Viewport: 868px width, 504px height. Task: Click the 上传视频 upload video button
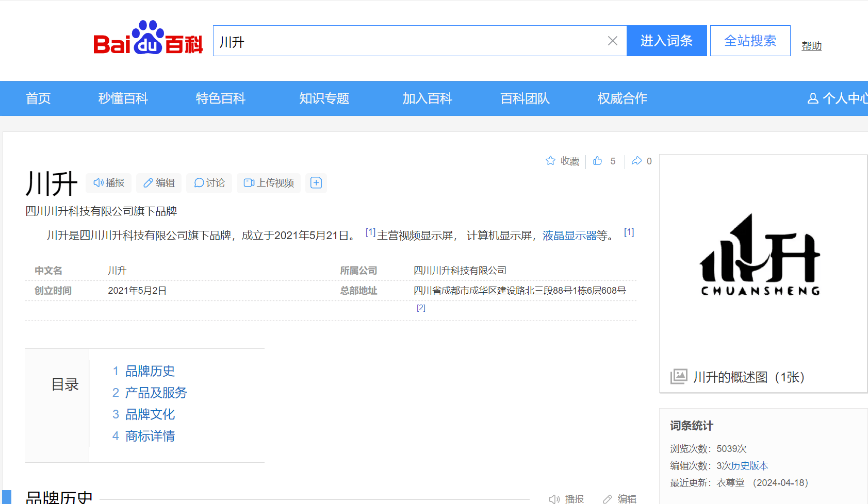click(x=269, y=183)
